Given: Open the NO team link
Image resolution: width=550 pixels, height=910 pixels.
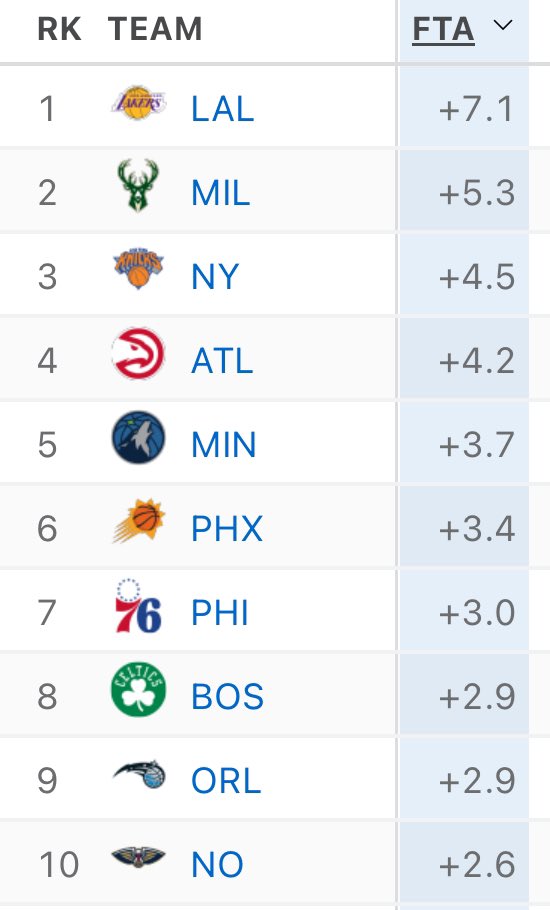Looking at the screenshot, I should tap(218, 864).
